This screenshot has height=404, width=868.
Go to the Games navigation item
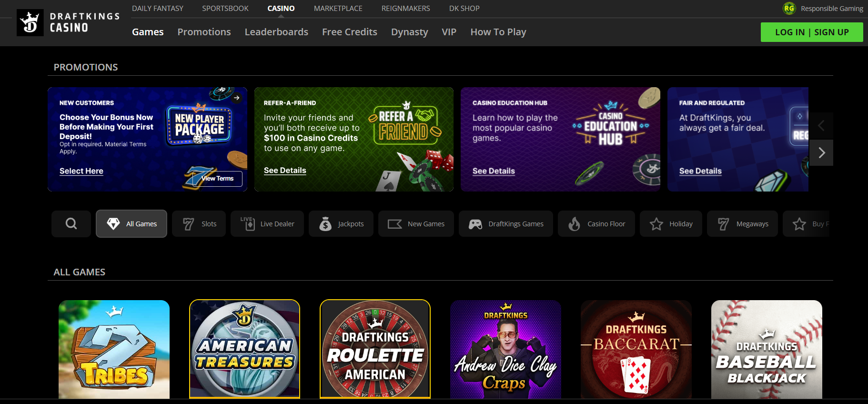[x=148, y=32]
